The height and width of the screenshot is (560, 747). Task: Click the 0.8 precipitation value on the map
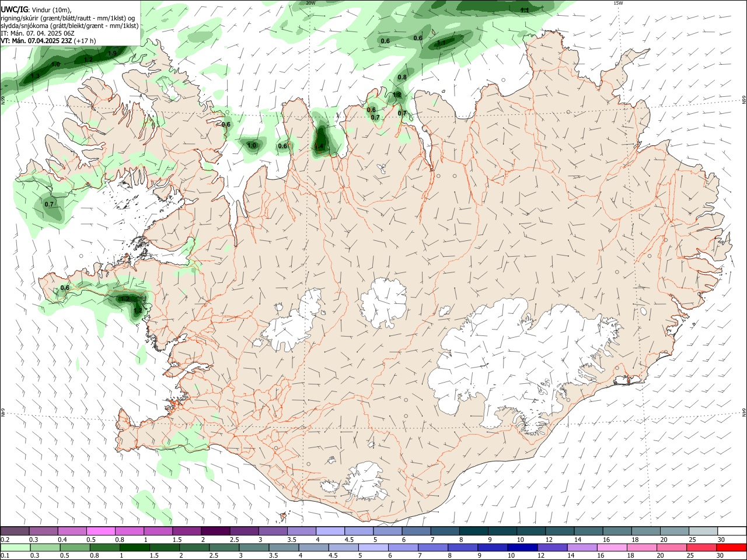(x=402, y=77)
